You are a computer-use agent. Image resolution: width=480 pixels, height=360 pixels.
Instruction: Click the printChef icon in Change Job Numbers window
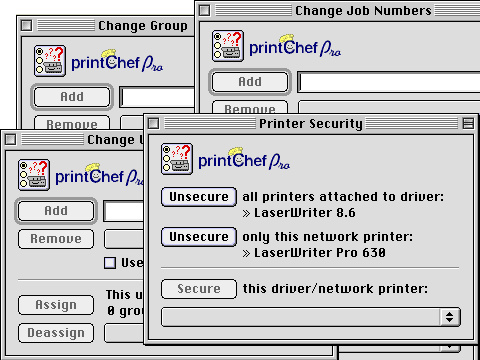pos(228,46)
